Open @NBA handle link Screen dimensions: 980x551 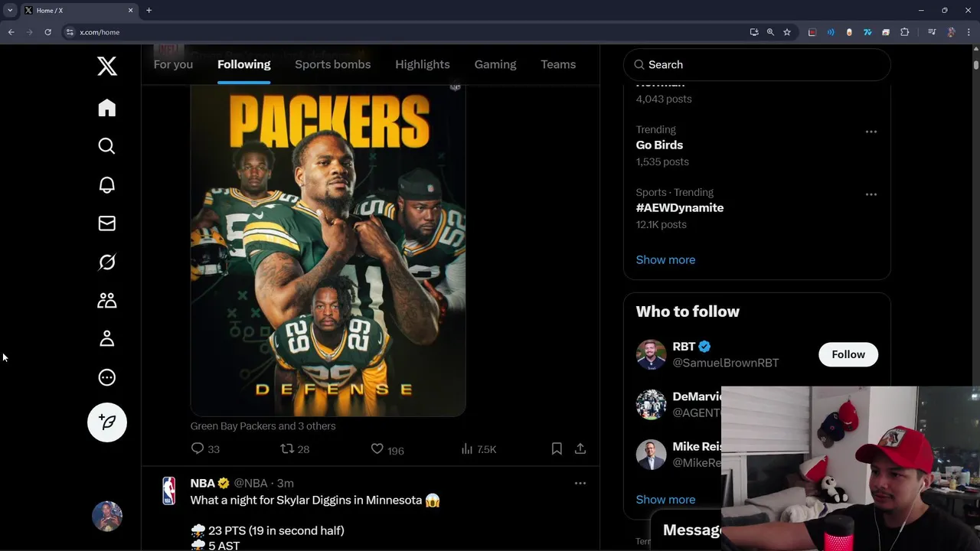click(x=250, y=483)
